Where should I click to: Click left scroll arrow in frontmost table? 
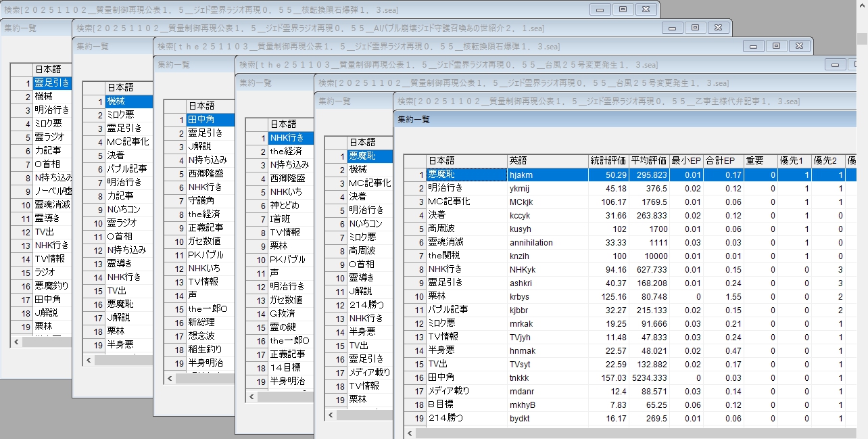click(410, 432)
